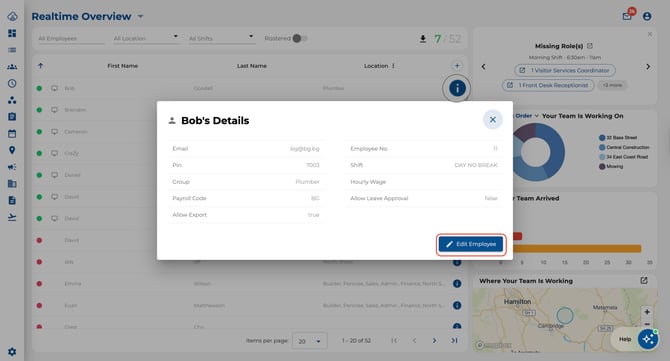Close Bob's Details dialog
Screen dimensions: 670x361
[x=492, y=120]
